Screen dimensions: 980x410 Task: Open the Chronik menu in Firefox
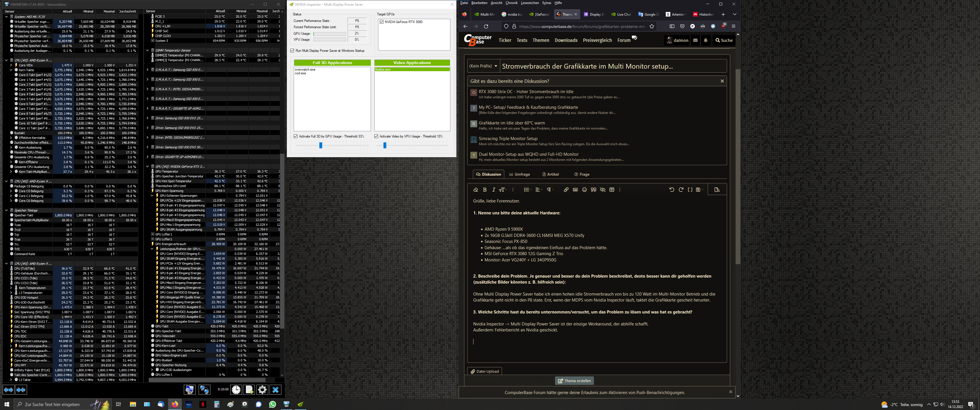(x=511, y=3)
